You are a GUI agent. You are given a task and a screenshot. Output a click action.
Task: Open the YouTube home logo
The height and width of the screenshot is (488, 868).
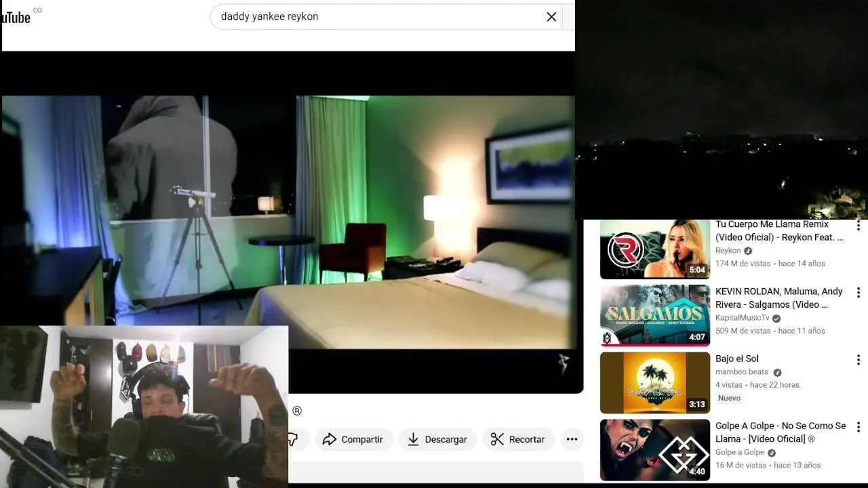[16, 18]
